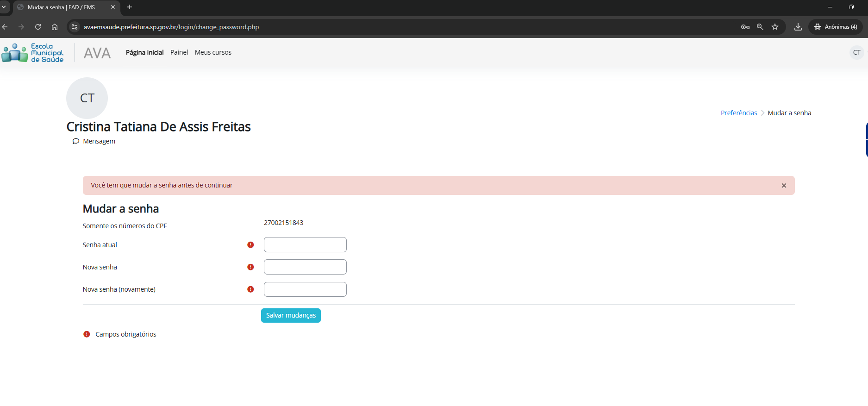View site information icon in address bar
The width and height of the screenshot is (868, 406).
tap(75, 27)
